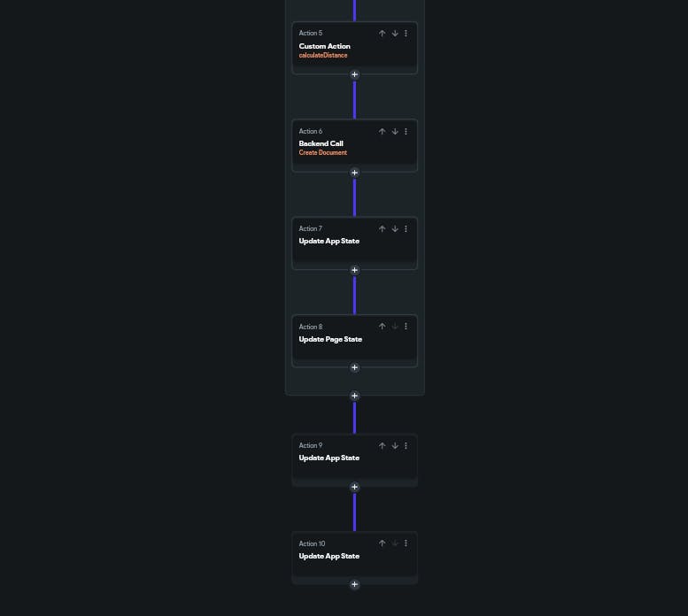
Task: Move Action 9 down in the flow
Action: 395,446
